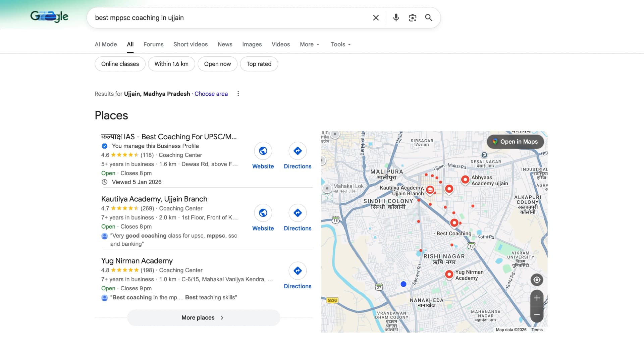This screenshot has width=644, height=341.
Task: Click the Desai Nagar transit station icon
Action: point(484,155)
